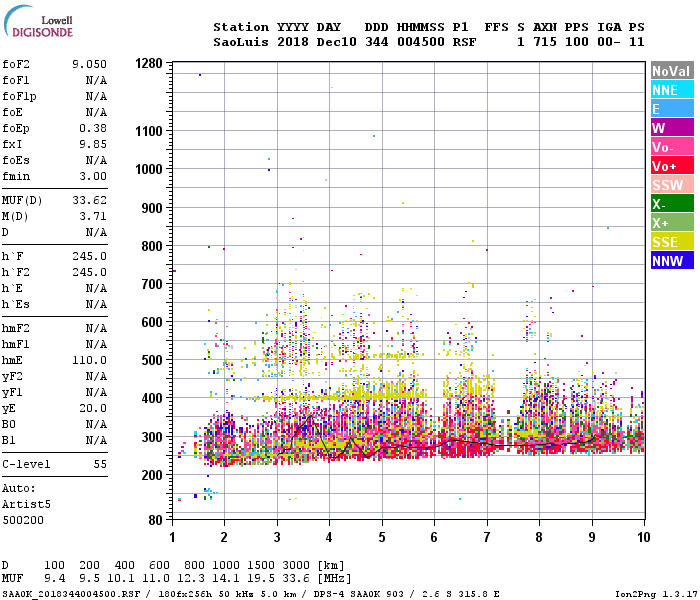
Task: Select the SSW legend swatch
Action: pyautogui.click(x=672, y=185)
